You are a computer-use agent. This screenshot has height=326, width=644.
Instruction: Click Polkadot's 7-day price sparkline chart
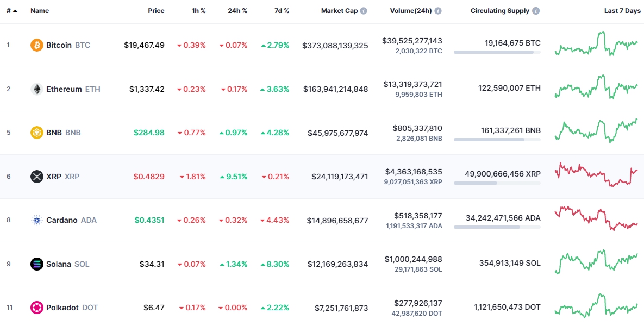596,305
